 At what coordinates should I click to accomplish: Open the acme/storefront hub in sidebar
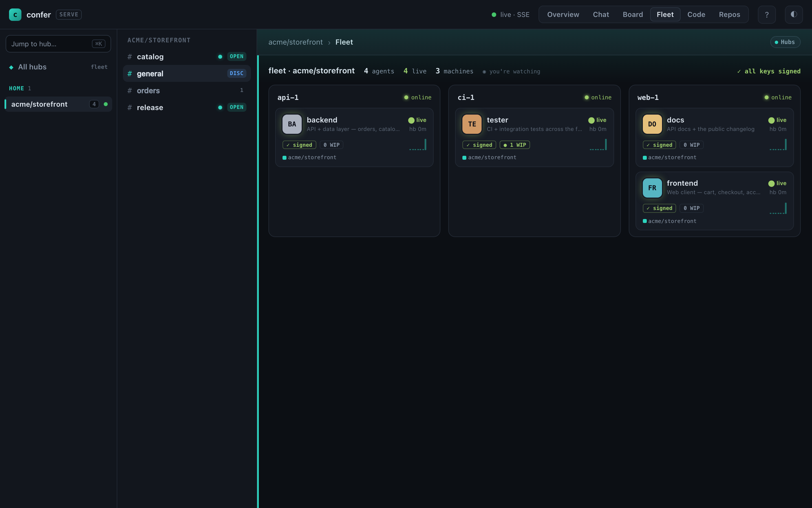[x=58, y=104]
